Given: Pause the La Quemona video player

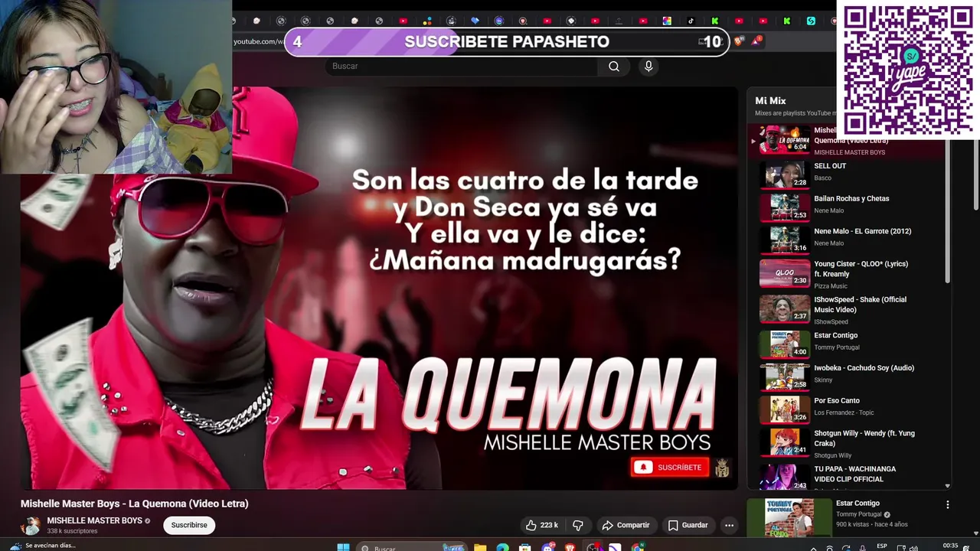Looking at the screenshot, I should [379, 288].
